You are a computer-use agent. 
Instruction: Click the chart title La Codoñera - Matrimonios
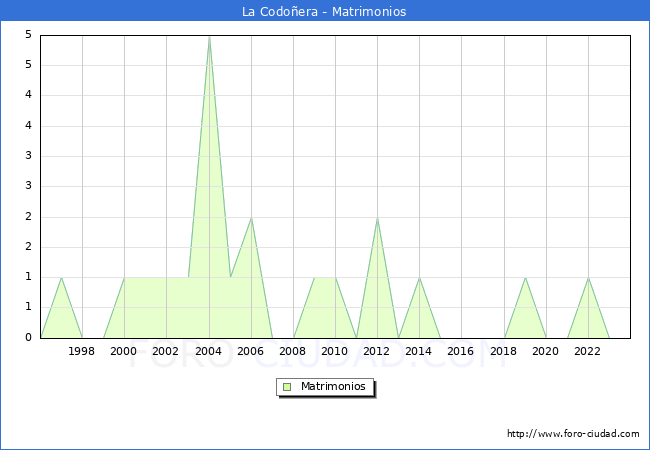(324, 12)
